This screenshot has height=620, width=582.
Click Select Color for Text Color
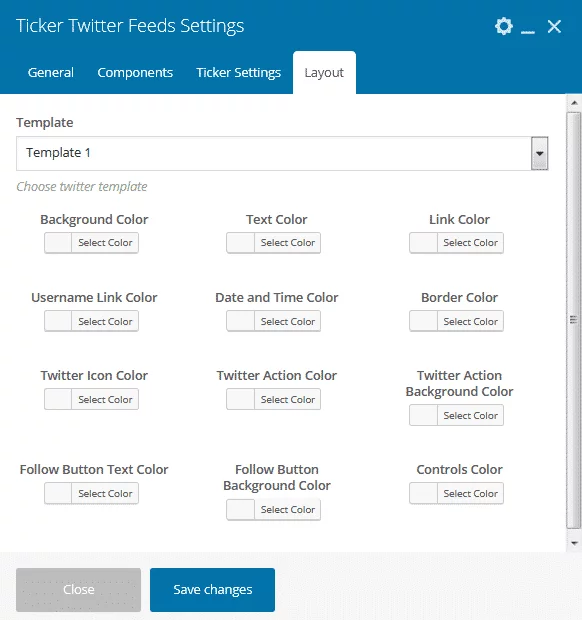(287, 243)
